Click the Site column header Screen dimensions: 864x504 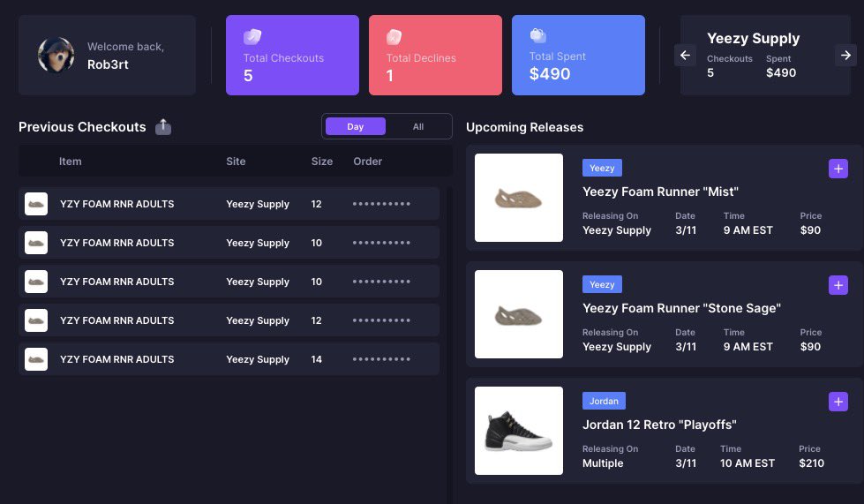point(236,162)
